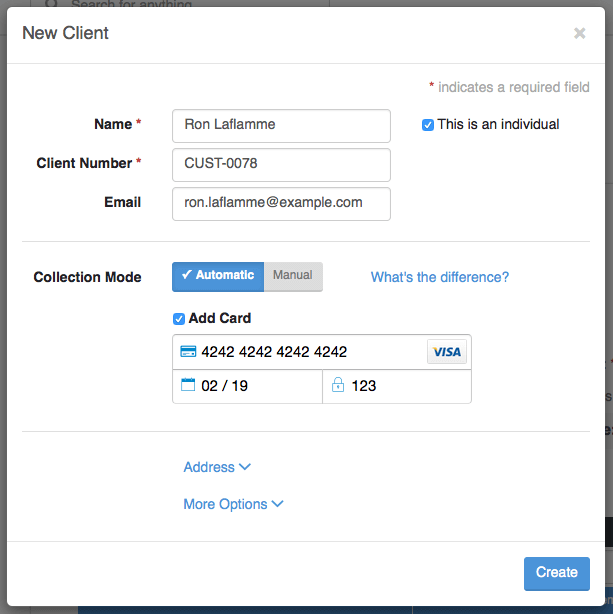The width and height of the screenshot is (613, 614).
Task: Click the chevron arrow next to More Options
Action: pyautogui.click(x=277, y=504)
